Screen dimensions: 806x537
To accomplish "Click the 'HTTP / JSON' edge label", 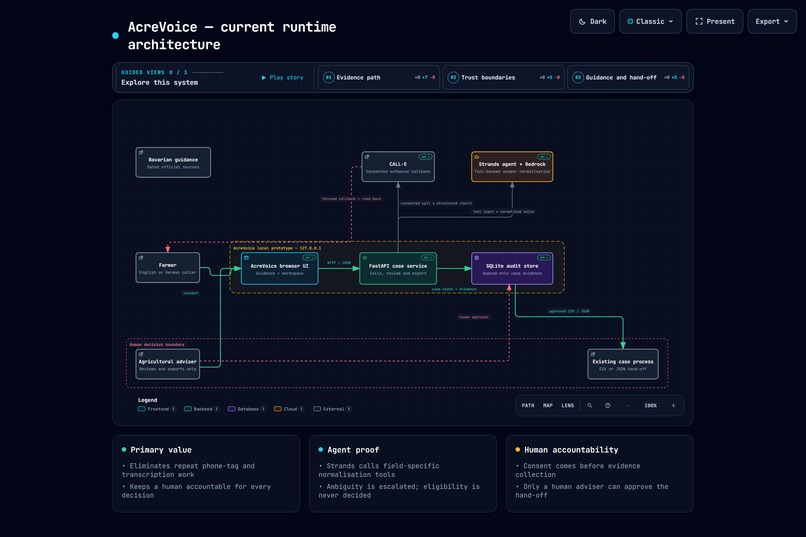I will pyautogui.click(x=339, y=263).
